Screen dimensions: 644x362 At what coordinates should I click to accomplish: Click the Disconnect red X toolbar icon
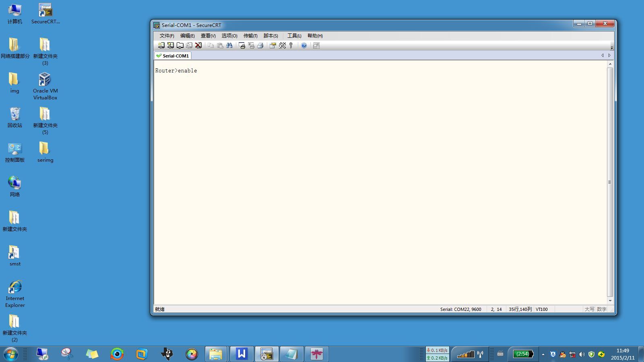point(198,45)
